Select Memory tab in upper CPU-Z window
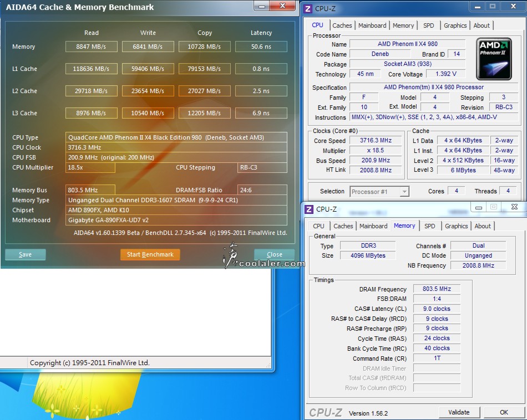The image size is (527, 420). [403, 25]
